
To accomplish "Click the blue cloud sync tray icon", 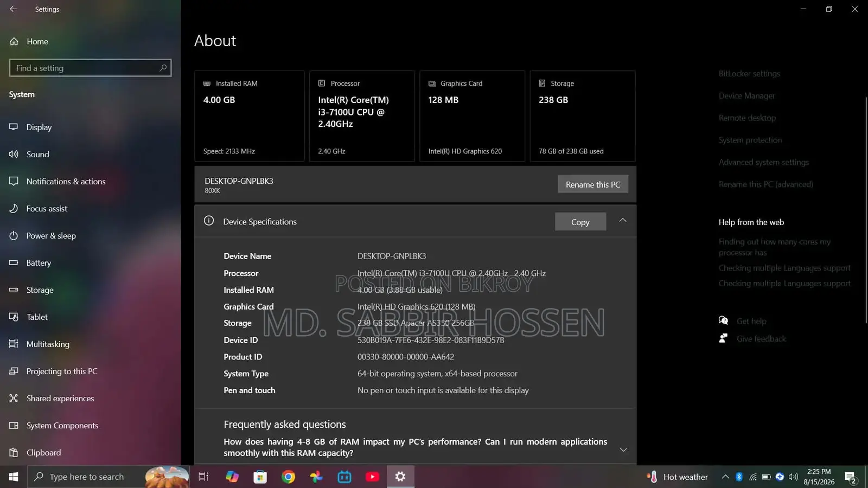I will 780,477.
